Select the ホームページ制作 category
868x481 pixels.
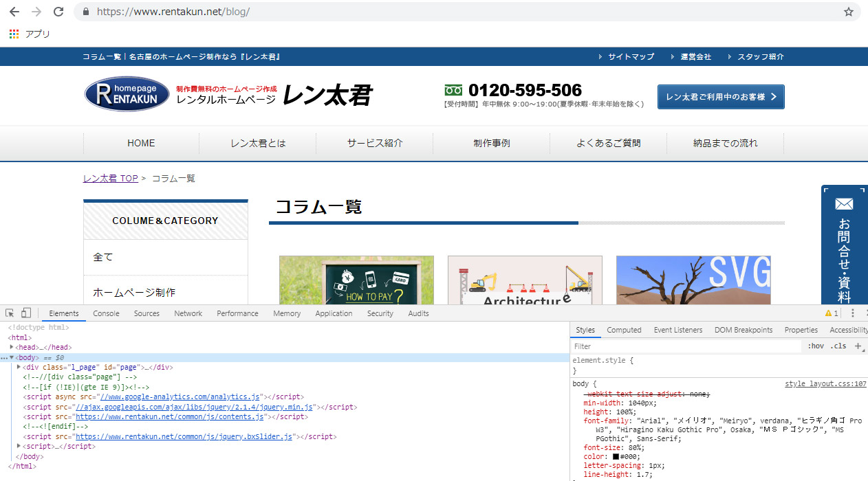pyautogui.click(x=166, y=293)
